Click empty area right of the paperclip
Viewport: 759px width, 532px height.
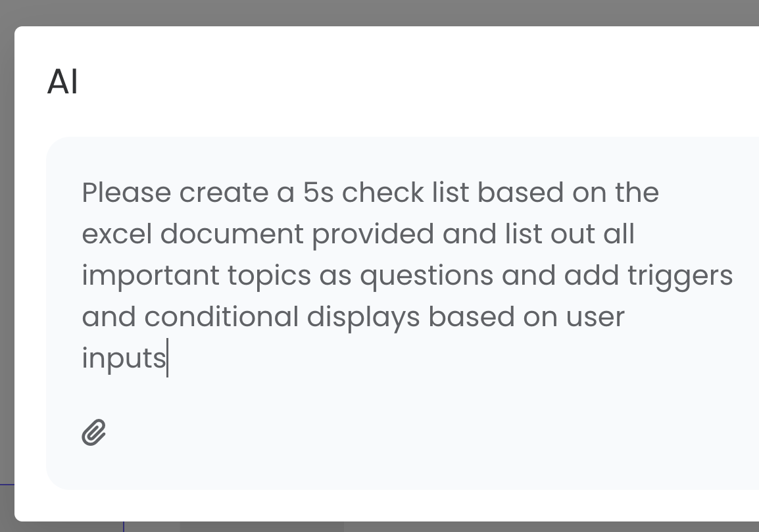[x=387, y=432]
